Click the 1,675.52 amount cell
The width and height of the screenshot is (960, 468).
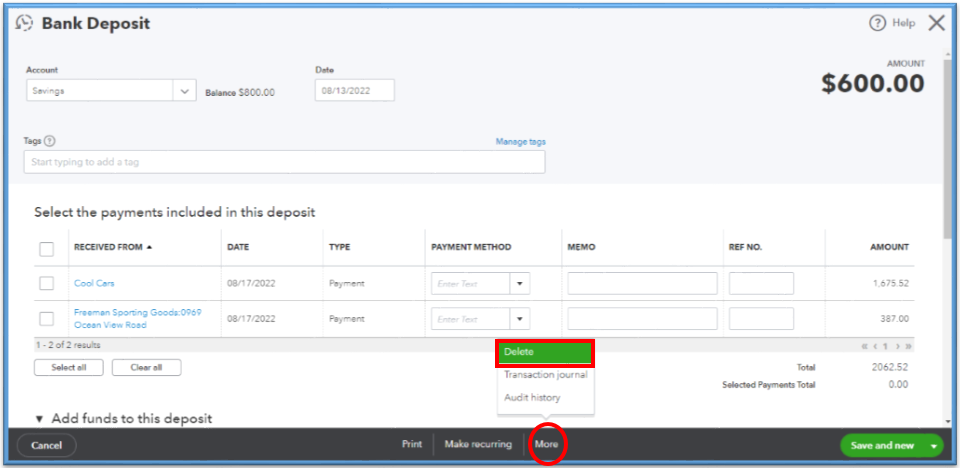click(891, 284)
